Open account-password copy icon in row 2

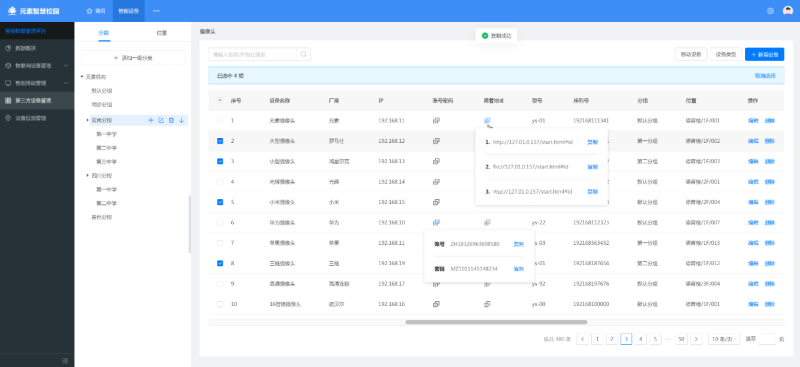436,141
